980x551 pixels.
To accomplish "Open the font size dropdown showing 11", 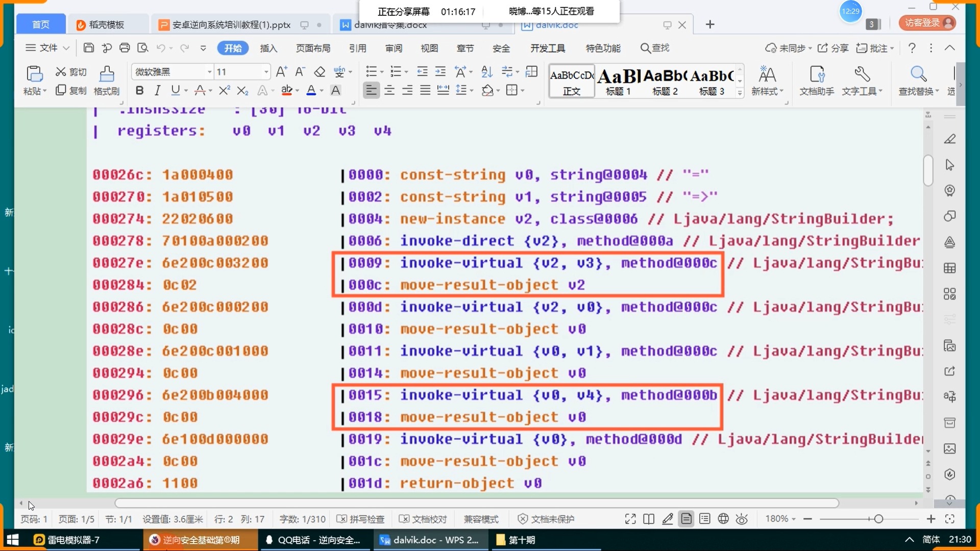I will [266, 72].
